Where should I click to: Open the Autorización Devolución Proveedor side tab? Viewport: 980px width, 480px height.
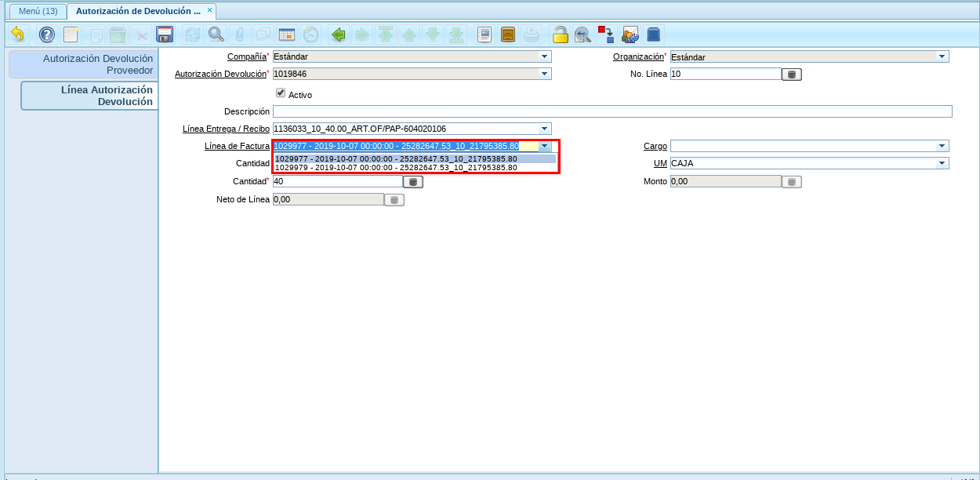pos(83,64)
